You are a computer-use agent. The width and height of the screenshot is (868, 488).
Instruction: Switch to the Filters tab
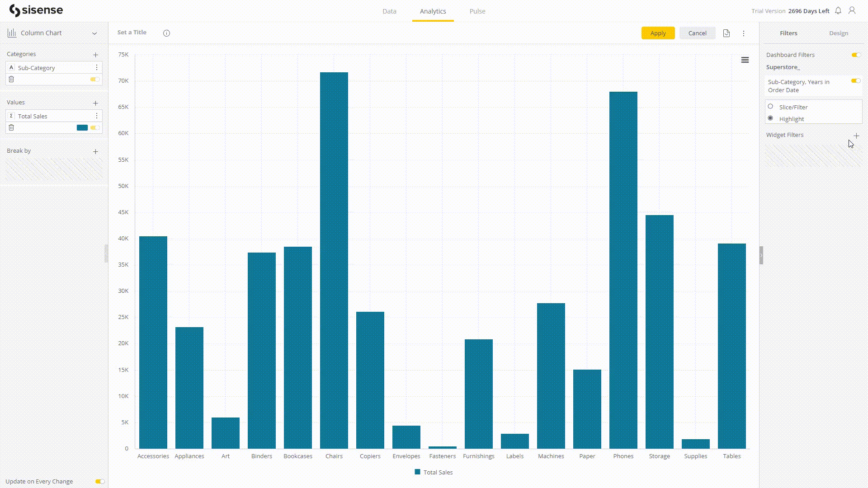click(x=788, y=33)
